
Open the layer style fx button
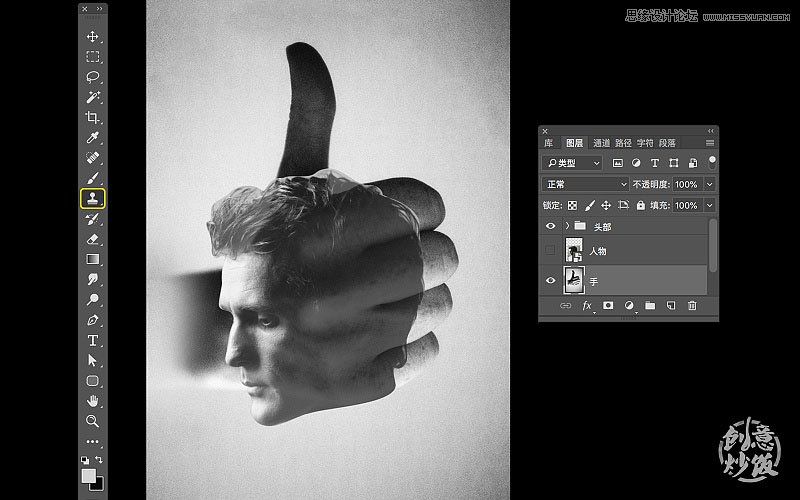(x=587, y=305)
